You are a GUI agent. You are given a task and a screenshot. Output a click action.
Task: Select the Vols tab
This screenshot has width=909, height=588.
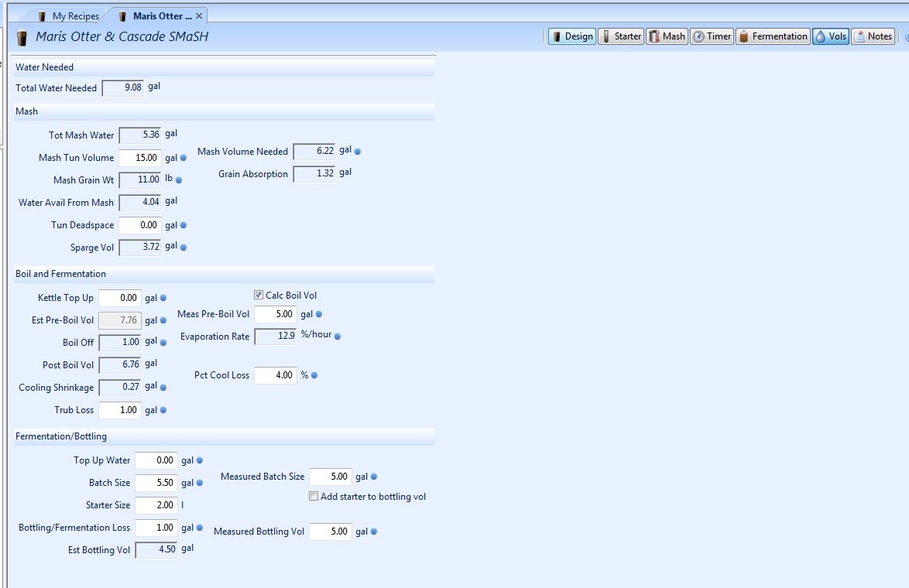(831, 36)
